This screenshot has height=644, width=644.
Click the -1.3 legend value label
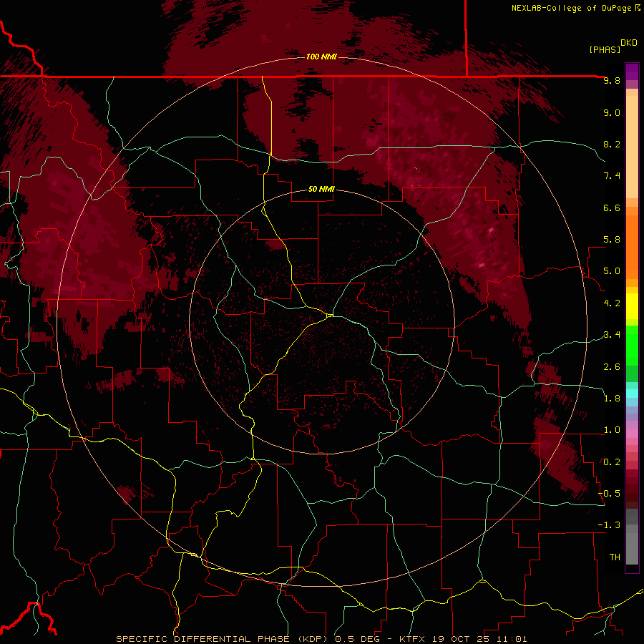610,525
